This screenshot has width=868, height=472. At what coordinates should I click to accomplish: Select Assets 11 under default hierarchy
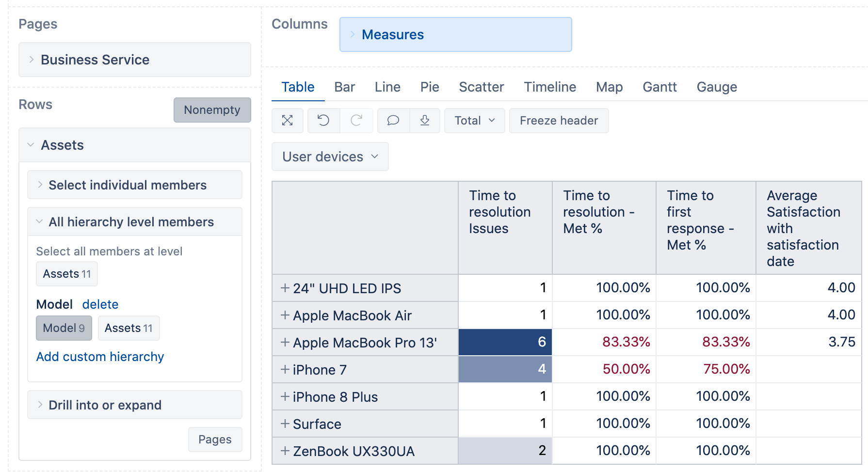67,274
